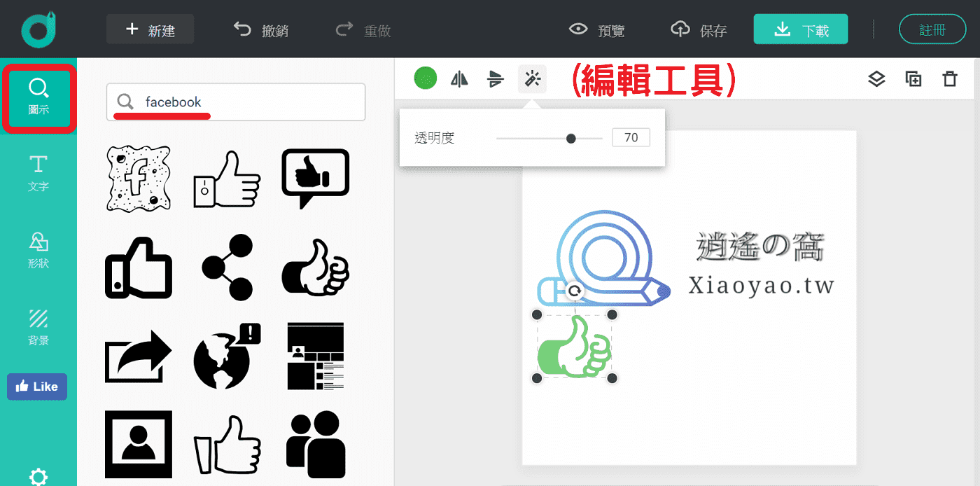Click the top-left resize handle of selection
The height and width of the screenshot is (486, 980).
coord(537,314)
